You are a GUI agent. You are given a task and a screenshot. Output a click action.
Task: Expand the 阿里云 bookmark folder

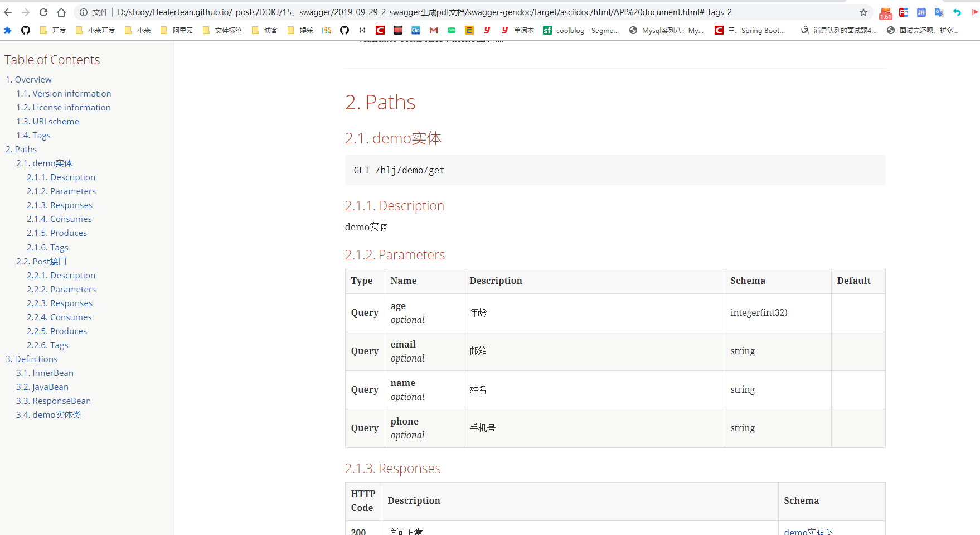pos(177,30)
